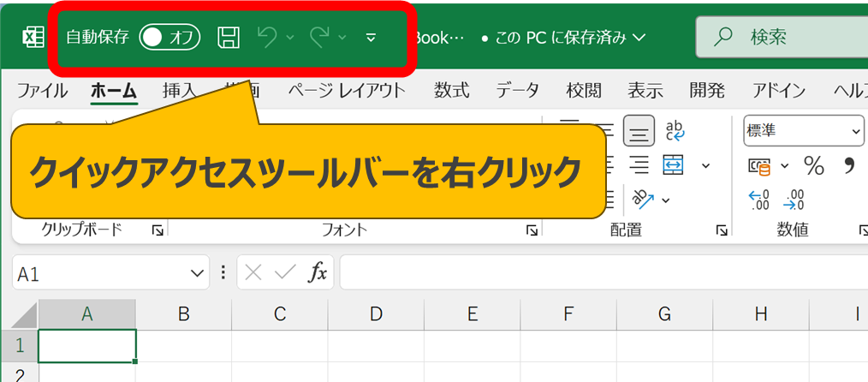The height and width of the screenshot is (382, 868).
Task: Click the Increase Decimal icon
Action: pos(759,200)
